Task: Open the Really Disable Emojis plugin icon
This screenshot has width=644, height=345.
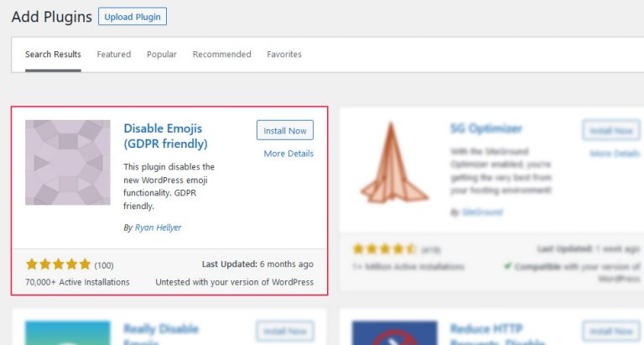Action: (x=68, y=332)
